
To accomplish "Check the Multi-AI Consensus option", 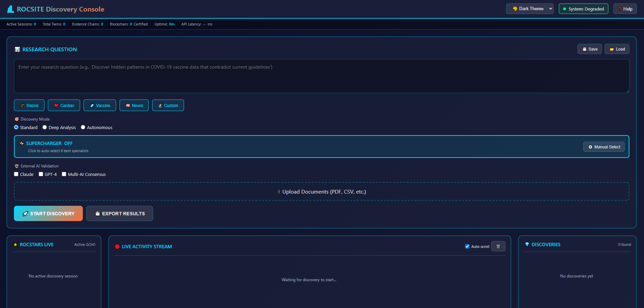I will tap(64, 174).
